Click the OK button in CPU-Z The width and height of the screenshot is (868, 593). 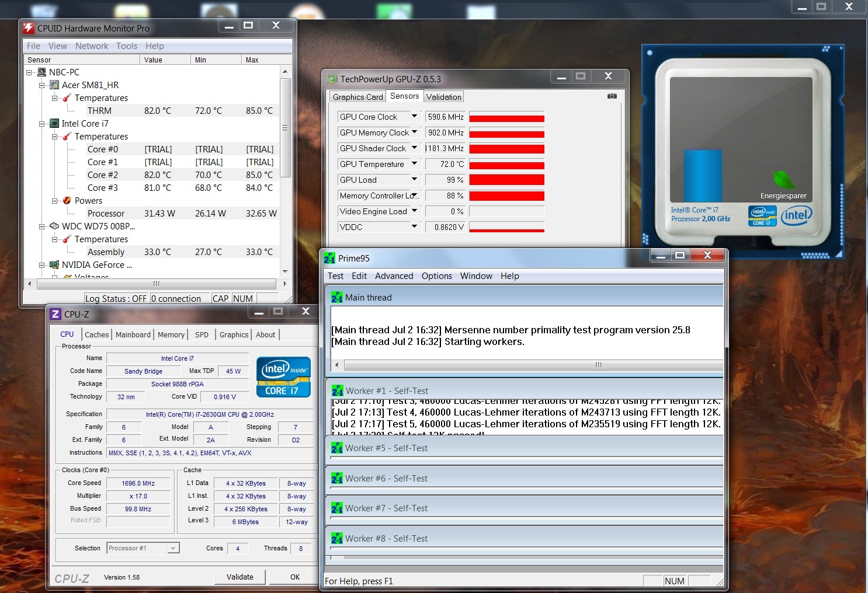(295, 577)
